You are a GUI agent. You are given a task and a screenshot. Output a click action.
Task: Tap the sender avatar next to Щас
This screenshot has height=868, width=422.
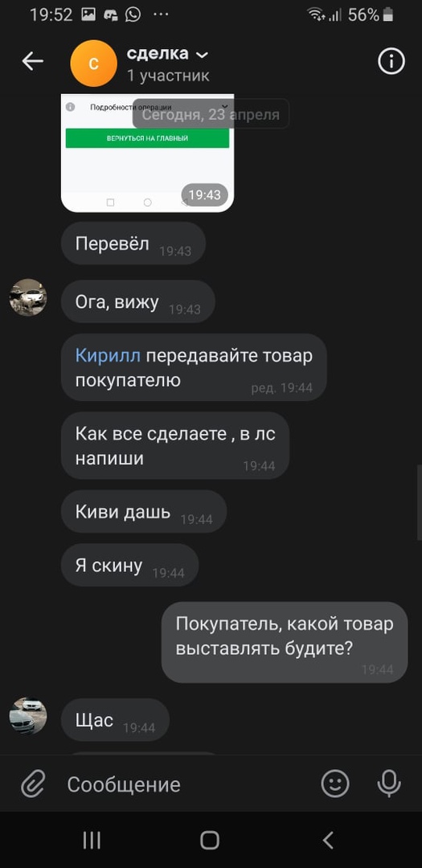28,716
